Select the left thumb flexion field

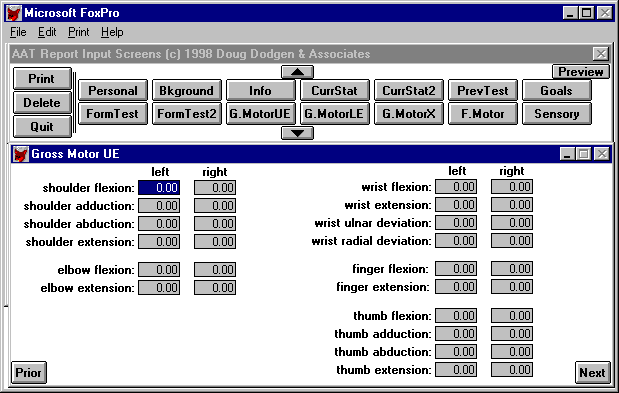coord(456,316)
